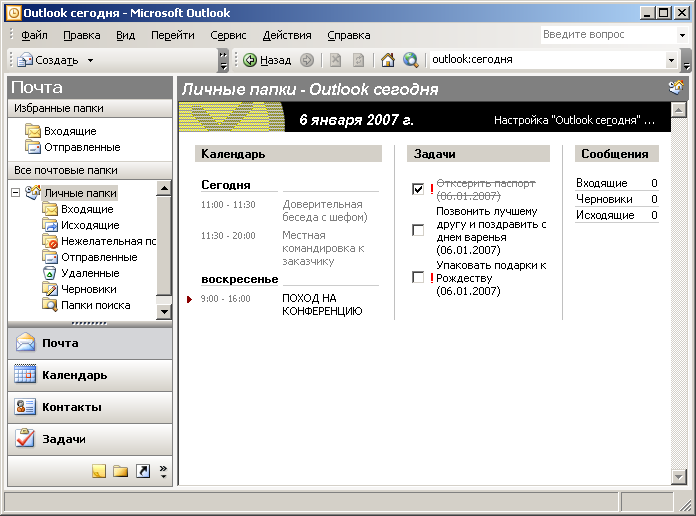Click the Календарь grid icon
Viewport: 696px width, 516px height.
point(25,374)
